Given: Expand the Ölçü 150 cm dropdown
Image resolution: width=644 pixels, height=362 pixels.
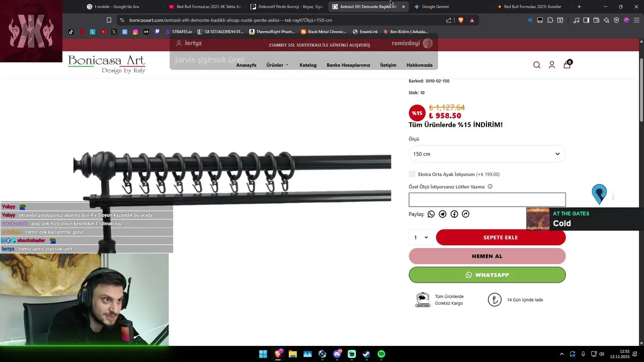Looking at the screenshot, I should click(x=487, y=154).
